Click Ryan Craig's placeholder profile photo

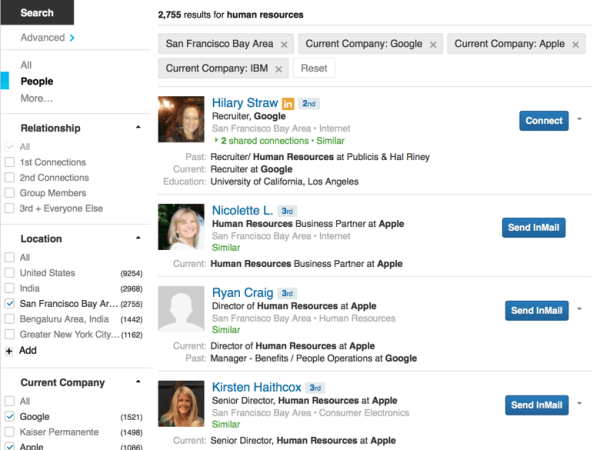click(181, 309)
